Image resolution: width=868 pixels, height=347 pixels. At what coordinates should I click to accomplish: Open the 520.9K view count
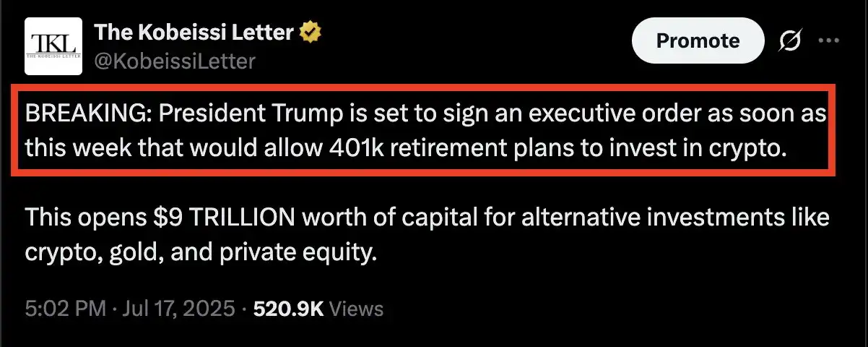tap(288, 309)
